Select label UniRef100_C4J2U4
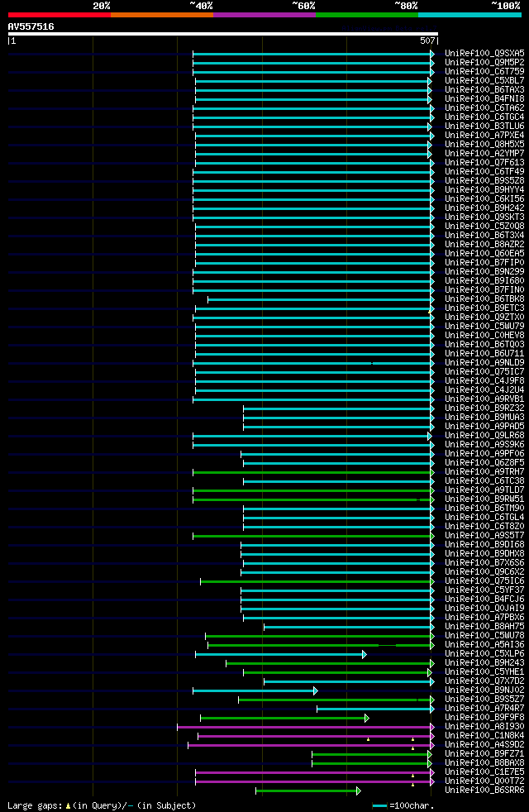This screenshot has height=812, width=529. (x=484, y=390)
